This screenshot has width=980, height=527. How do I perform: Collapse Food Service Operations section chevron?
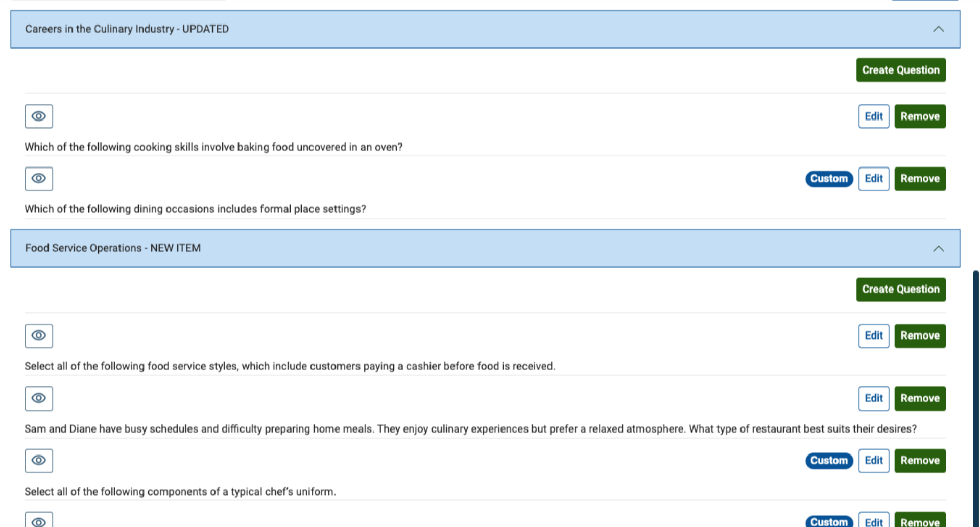[x=938, y=249]
